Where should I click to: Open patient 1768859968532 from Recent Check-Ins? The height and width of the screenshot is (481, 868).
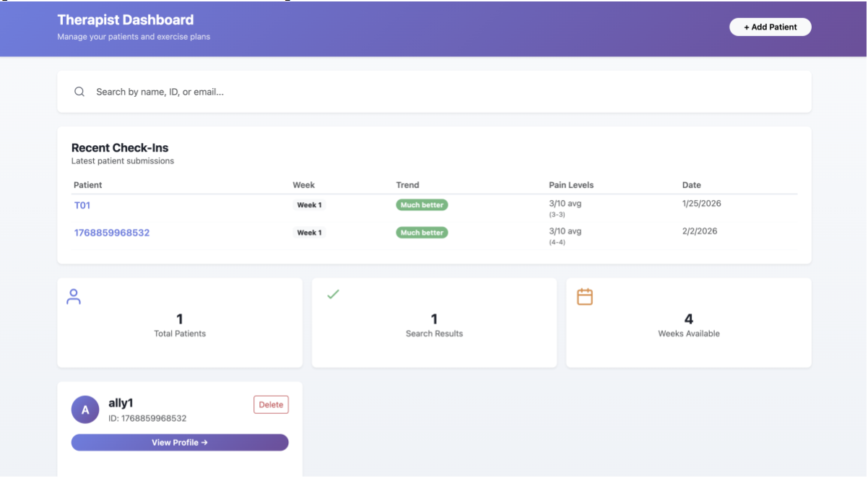pos(112,233)
